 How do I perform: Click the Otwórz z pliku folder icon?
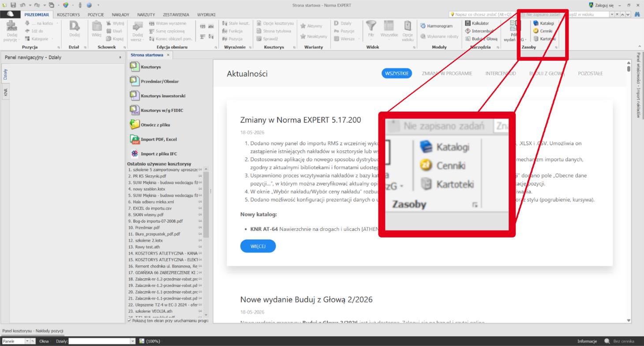click(x=135, y=124)
